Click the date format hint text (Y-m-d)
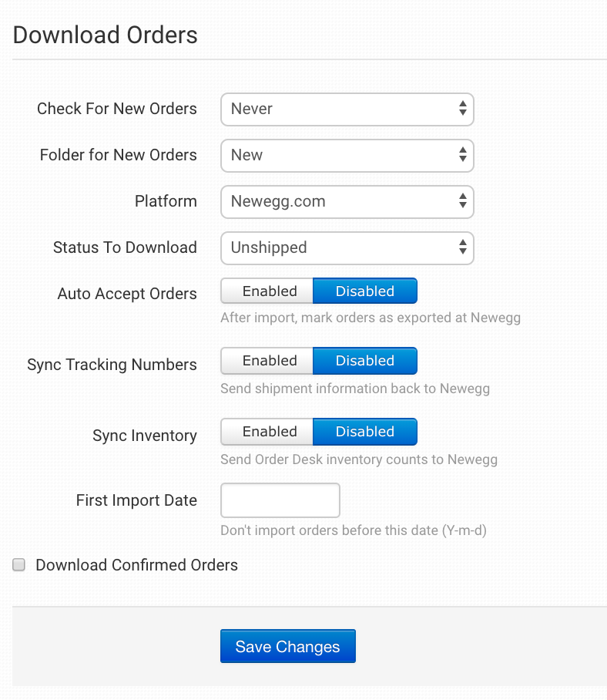607x700 pixels. click(x=354, y=530)
